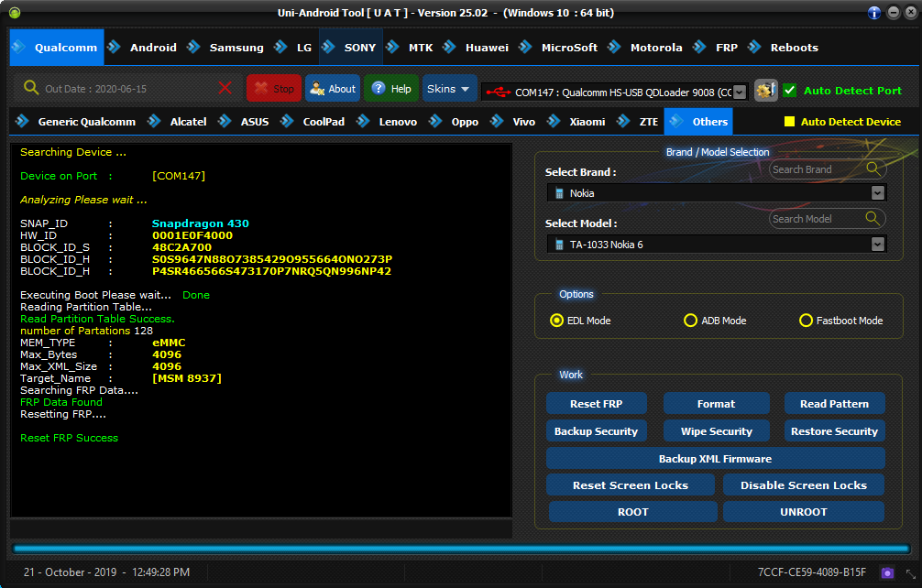Select ADB Mode radio button
This screenshot has width=922, height=588.
[x=690, y=321]
